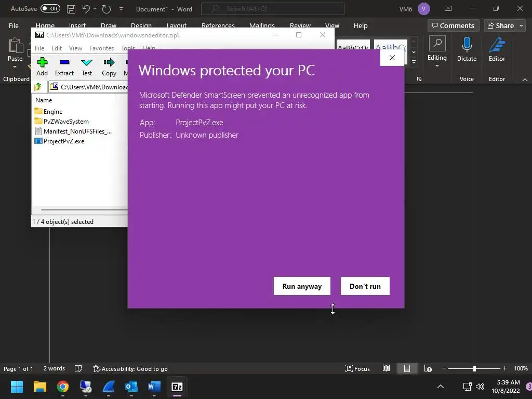Switch to Web Layout view icon
The height and width of the screenshot is (399, 532).
pos(428,368)
